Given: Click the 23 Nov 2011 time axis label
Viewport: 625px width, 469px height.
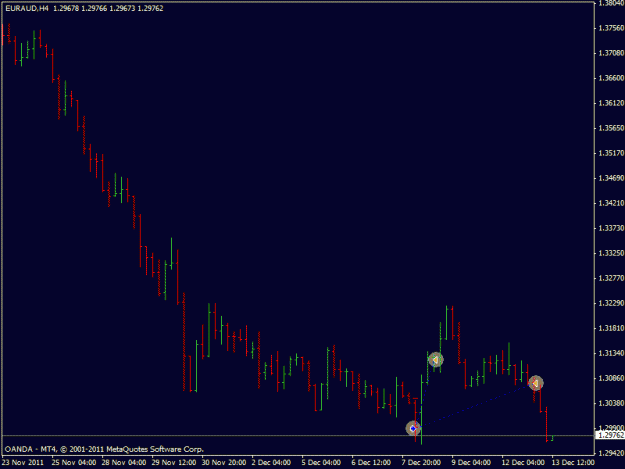Looking at the screenshot, I should pyautogui.click(x=23, y=463).
